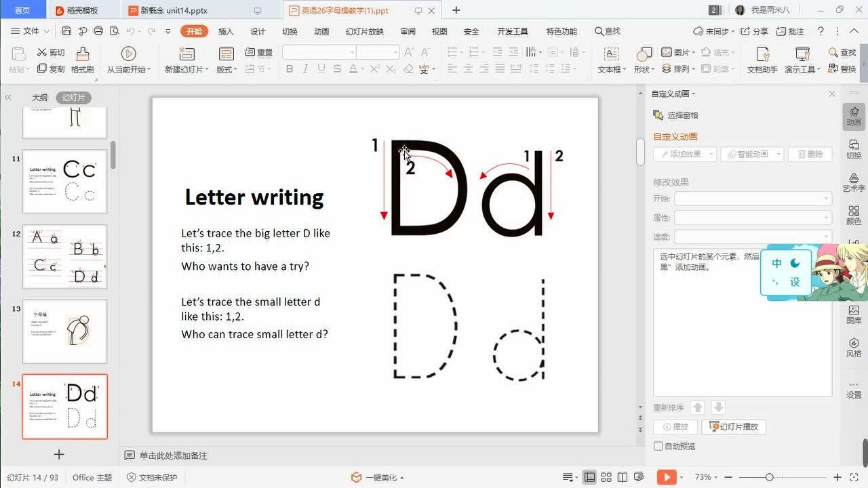
Task: Open the 艺术字 word art sidebar icon
Action: 854,182
